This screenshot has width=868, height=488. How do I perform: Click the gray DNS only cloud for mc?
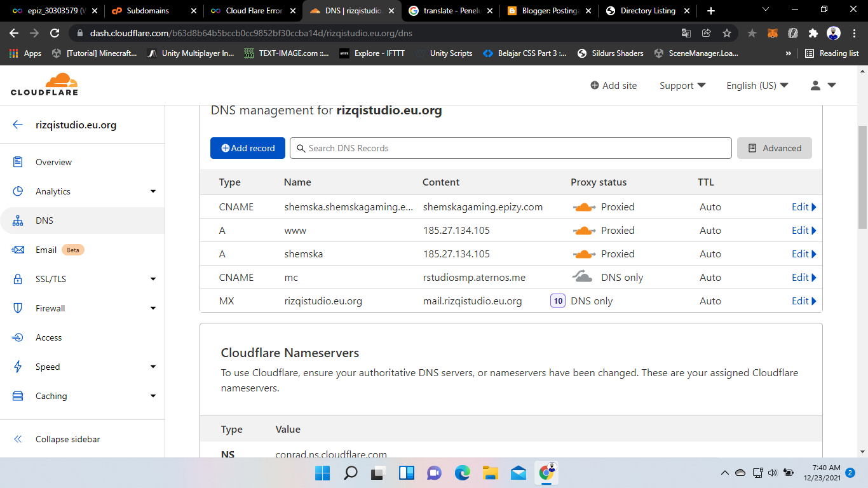(x=584, y=276)
